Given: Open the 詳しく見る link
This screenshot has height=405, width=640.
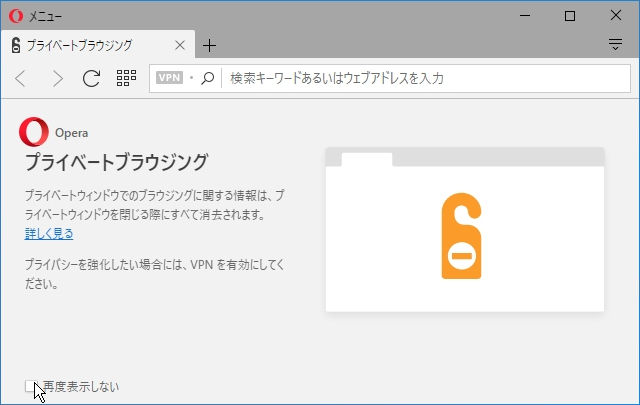Looking at the screenshot, I should (x=49, y=234).
